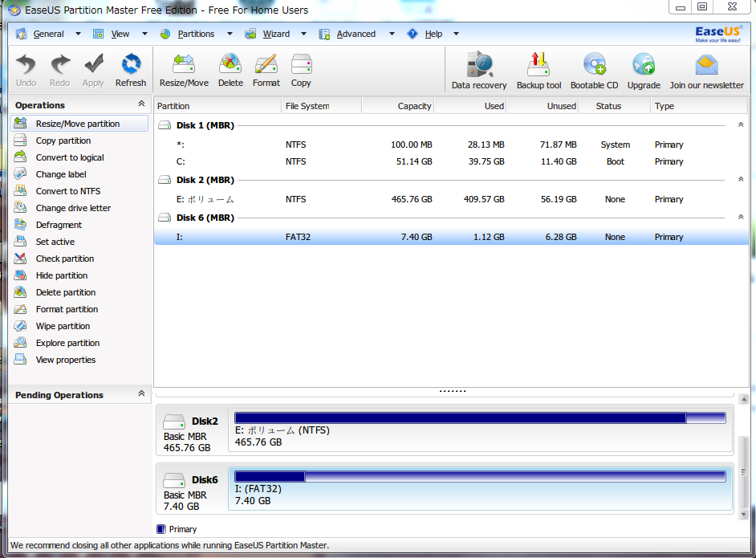Screen dimensions: 756x558
Task: Launch Data recovery tool
Action: 479,71
